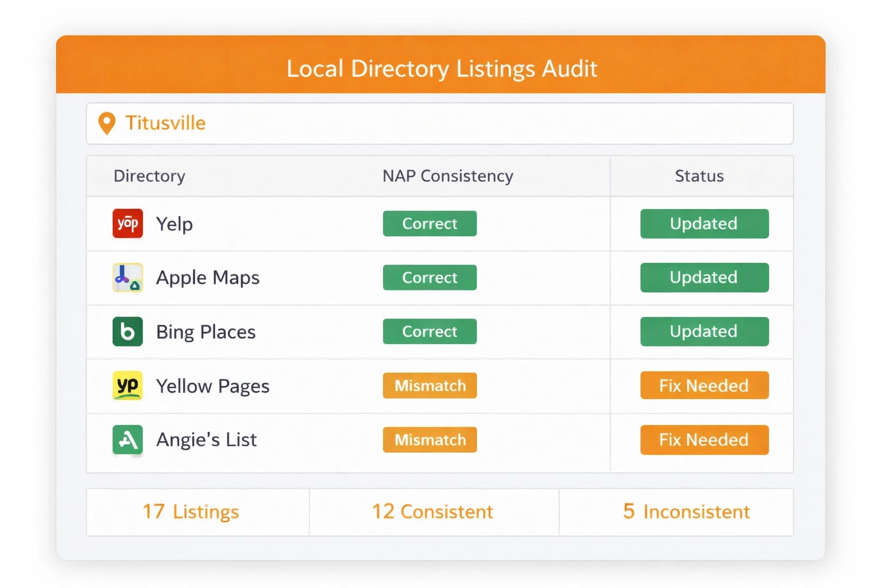Click the Apple Maps icon
This screenshot has width=882, height=588.
[x=127, y=277]
